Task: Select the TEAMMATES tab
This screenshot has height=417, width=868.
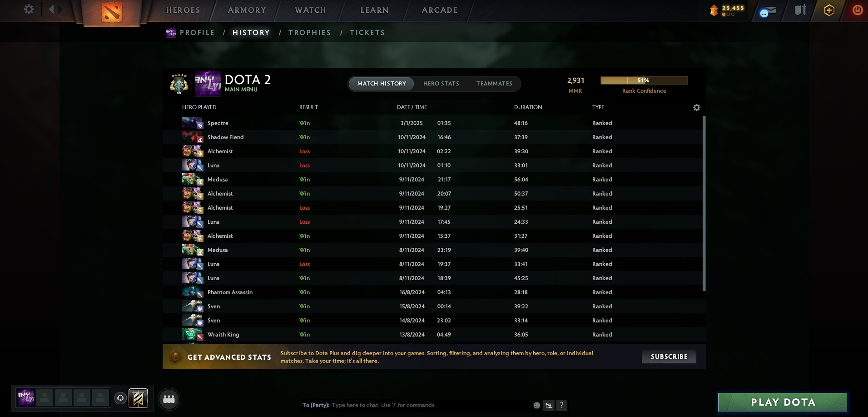Action: [x=494, y=84]
